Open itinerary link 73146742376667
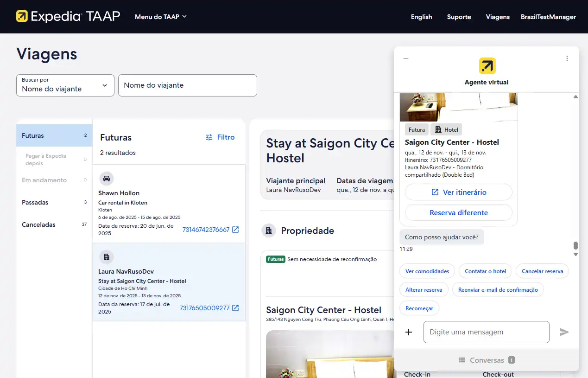 (206, 230)
